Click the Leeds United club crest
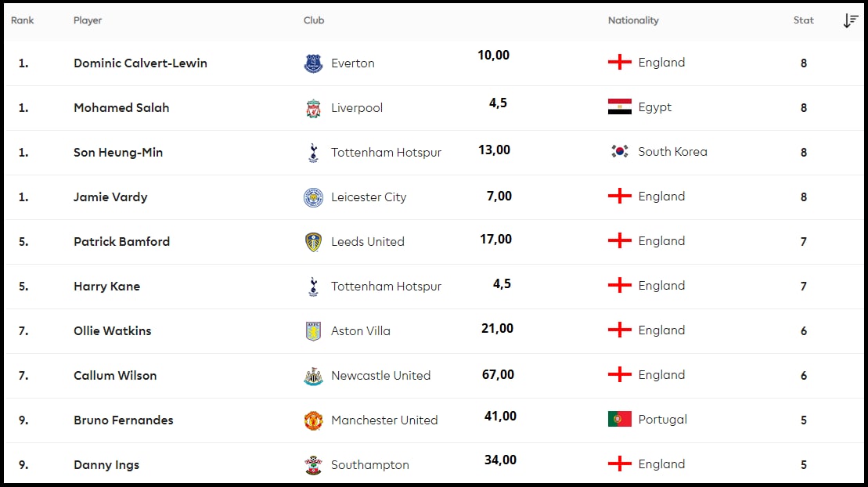 [313, 242]
